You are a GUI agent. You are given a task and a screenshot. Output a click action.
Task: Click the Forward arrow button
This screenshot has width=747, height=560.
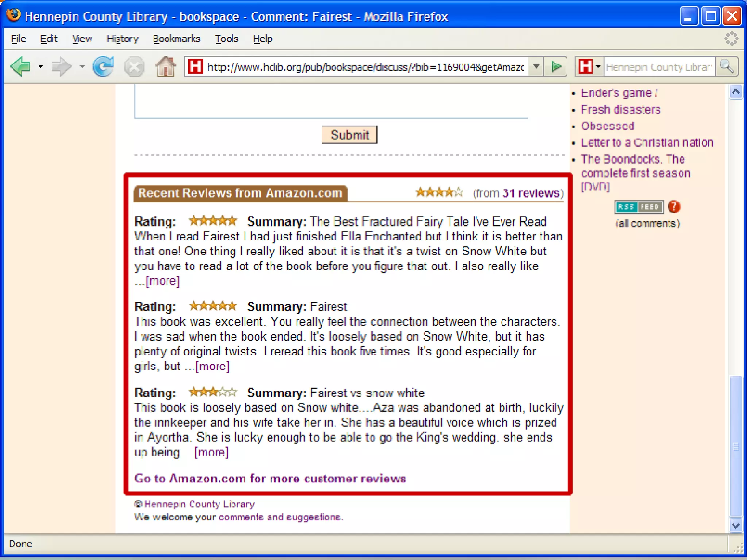coord(61,67)
